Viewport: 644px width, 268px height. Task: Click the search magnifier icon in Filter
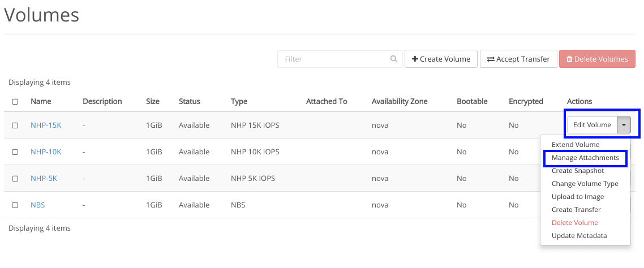pyautogui.click(x=394, y=59)
